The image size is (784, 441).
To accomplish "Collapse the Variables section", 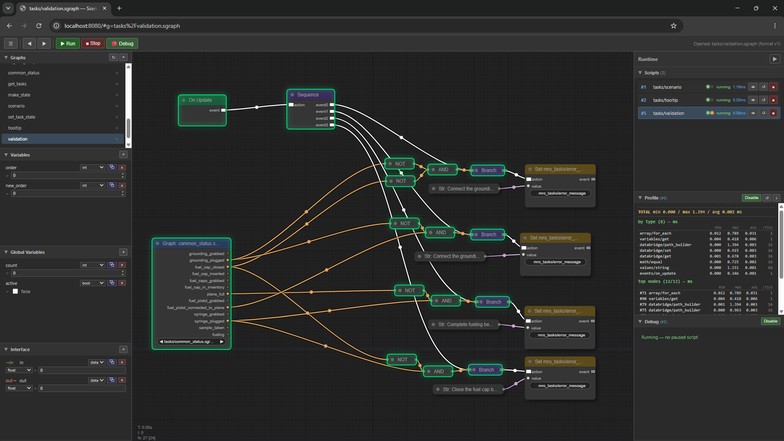I will pos(6,155).
